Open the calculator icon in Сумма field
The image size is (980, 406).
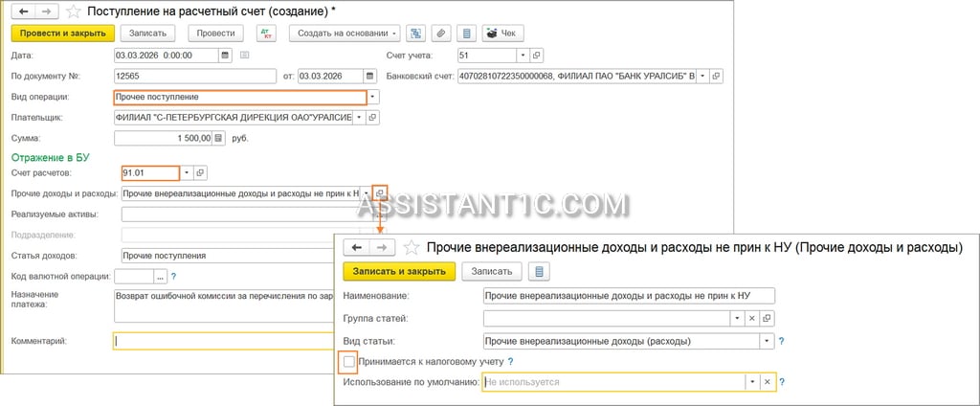click(218, 138)
